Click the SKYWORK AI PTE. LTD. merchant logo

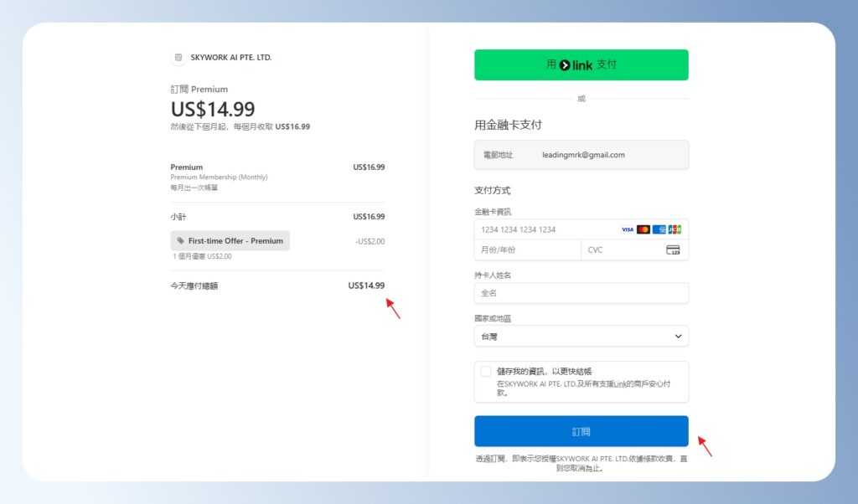pyautogui.click(x=177, y=57)
